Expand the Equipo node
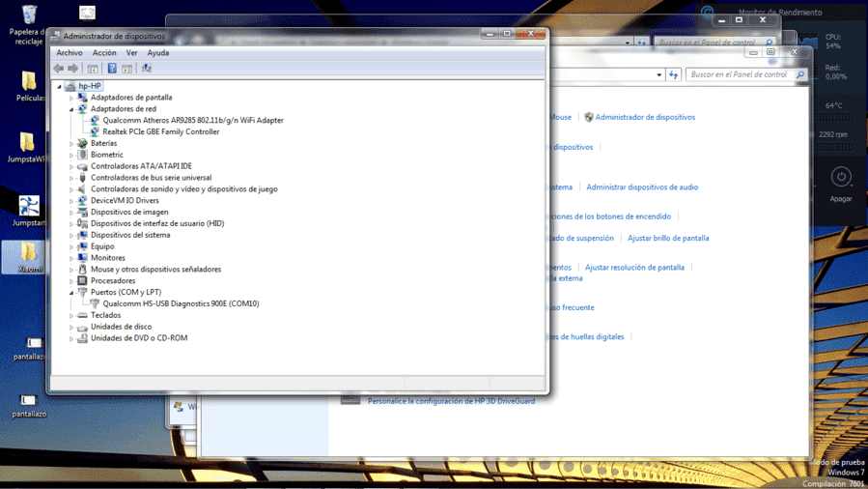 (71, 247)
